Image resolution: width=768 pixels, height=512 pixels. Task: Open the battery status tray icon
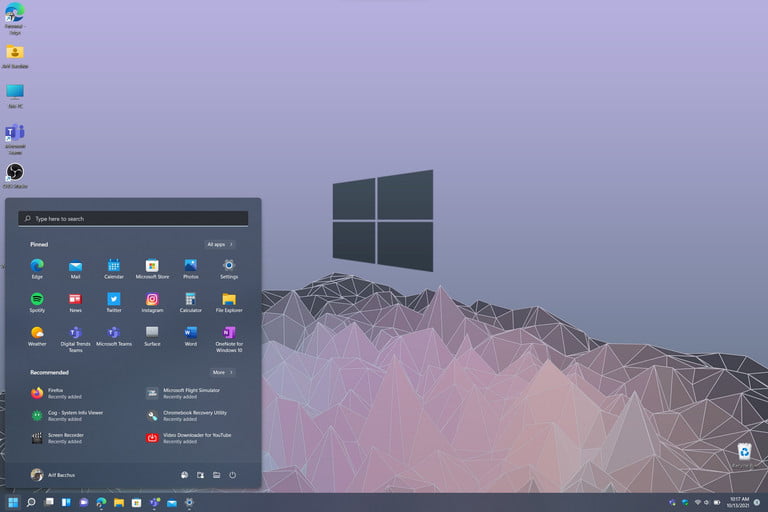point(717,502)
